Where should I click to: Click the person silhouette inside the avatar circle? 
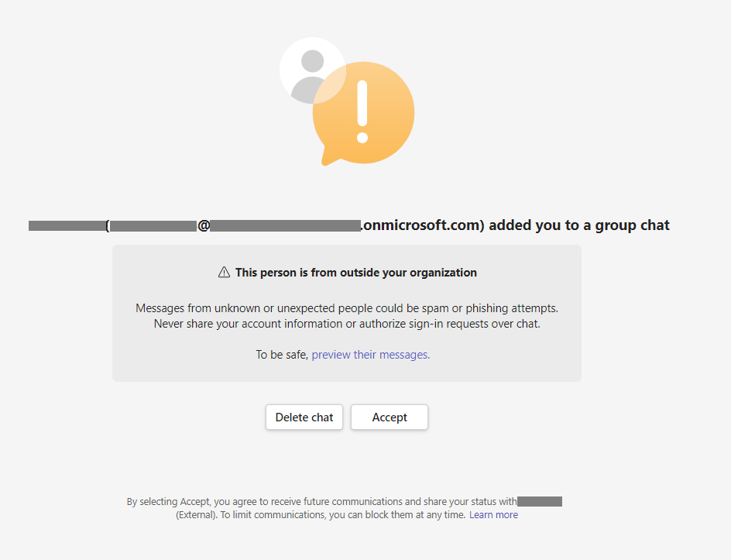[x=311, y=74]
